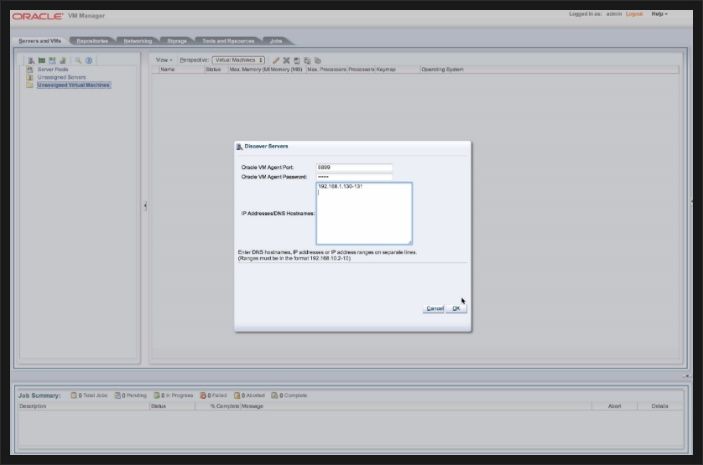This screenshot has height=465, width=703.
Task: Click the Aborted jobs icon in Job Summary
Action: click(237, 395)
